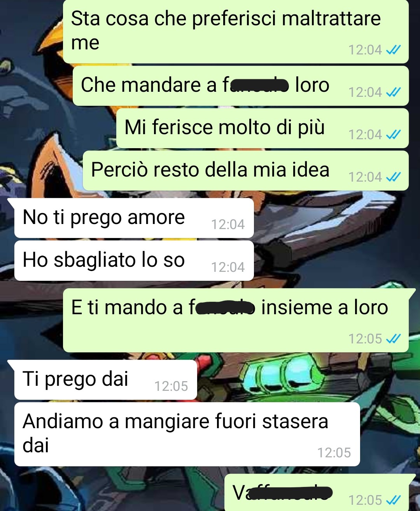The image size is (420, 511).
Task: Tap the blue ticks on 'Che mandare a' message
Action: (393, 92)
